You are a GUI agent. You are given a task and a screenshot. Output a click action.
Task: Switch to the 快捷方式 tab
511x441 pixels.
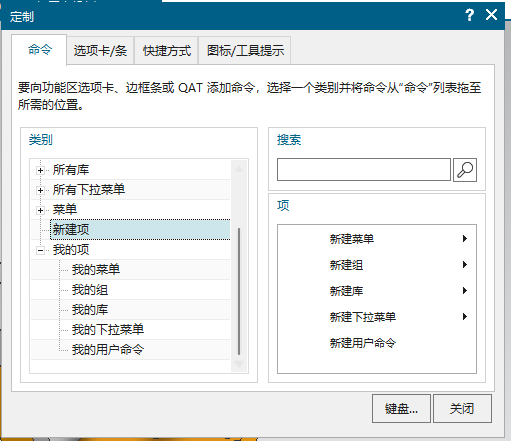tap(166, 51)
